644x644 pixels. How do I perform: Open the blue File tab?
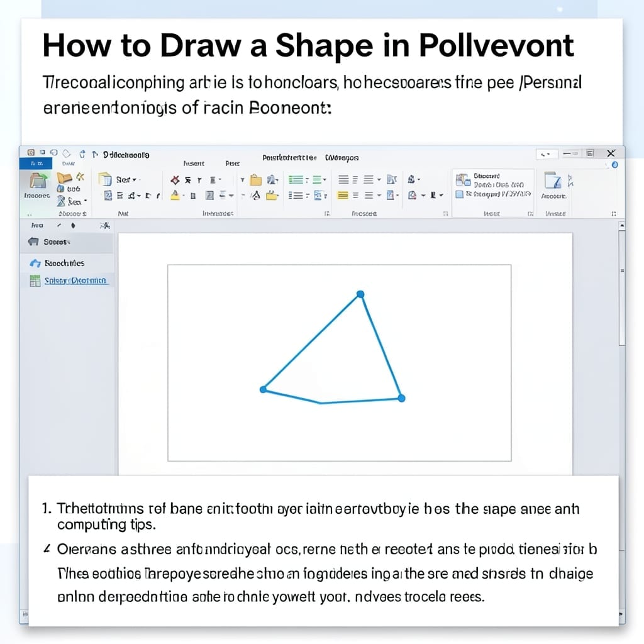click(36, 164)
